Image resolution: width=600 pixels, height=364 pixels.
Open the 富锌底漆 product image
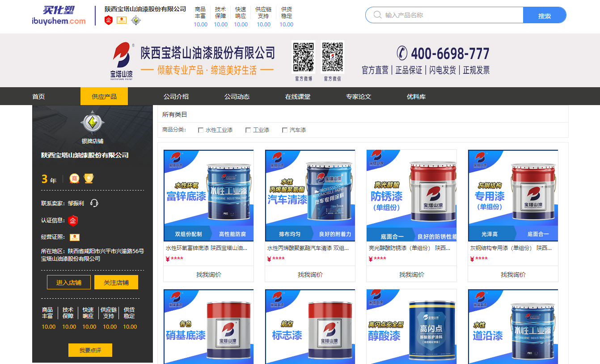coord(209,195)
